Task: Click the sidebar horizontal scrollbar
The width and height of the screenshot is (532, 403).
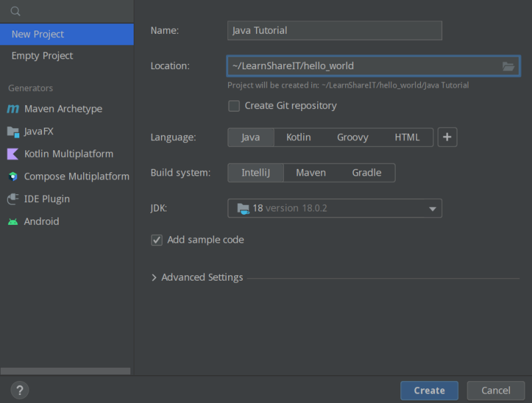Action: 65,371
